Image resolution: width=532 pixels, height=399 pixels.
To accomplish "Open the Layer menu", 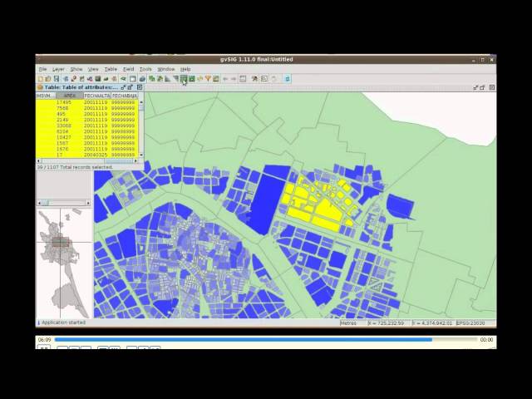I will click(58, 69).
